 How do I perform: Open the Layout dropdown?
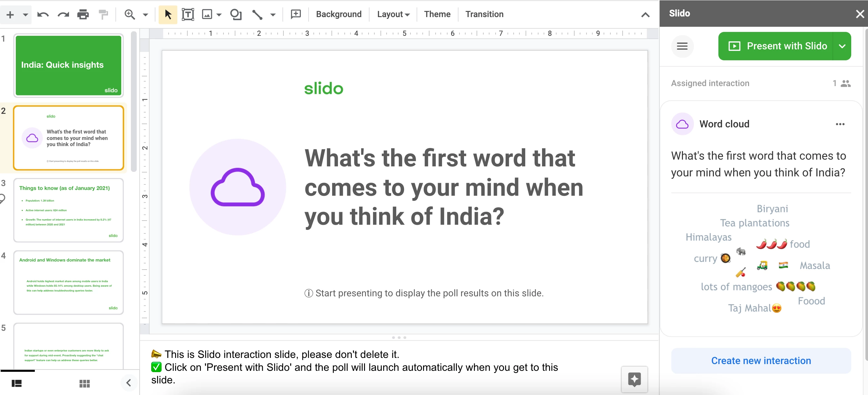pos(393,15)
